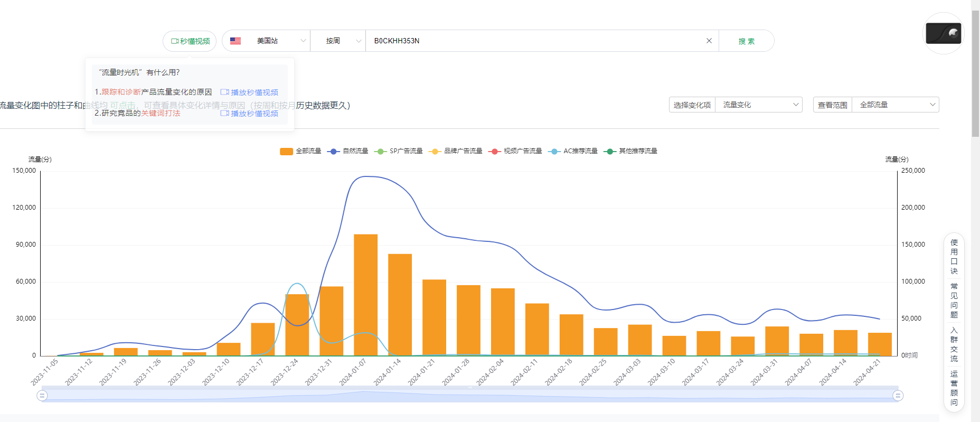This screenshot has height=422, width=980.
Task: Click the right handle of timeline zoom slider
Action: 898,395
